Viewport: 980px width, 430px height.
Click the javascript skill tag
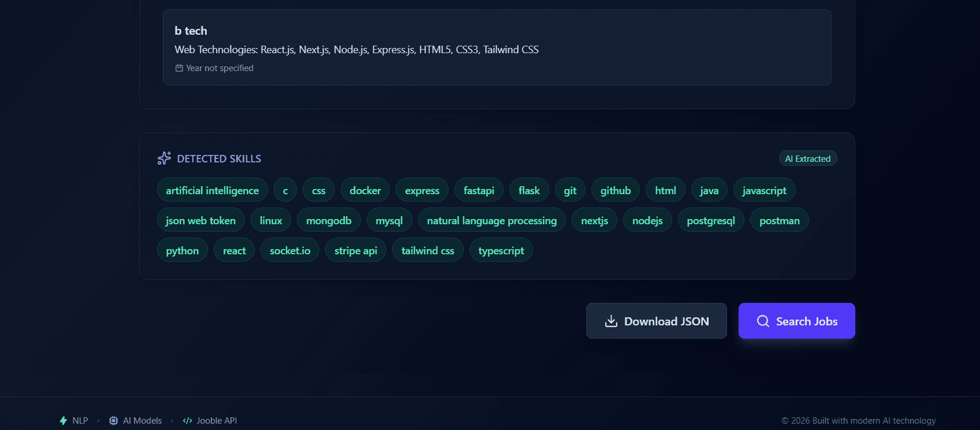pyautogui.click(x=764, y=191)
